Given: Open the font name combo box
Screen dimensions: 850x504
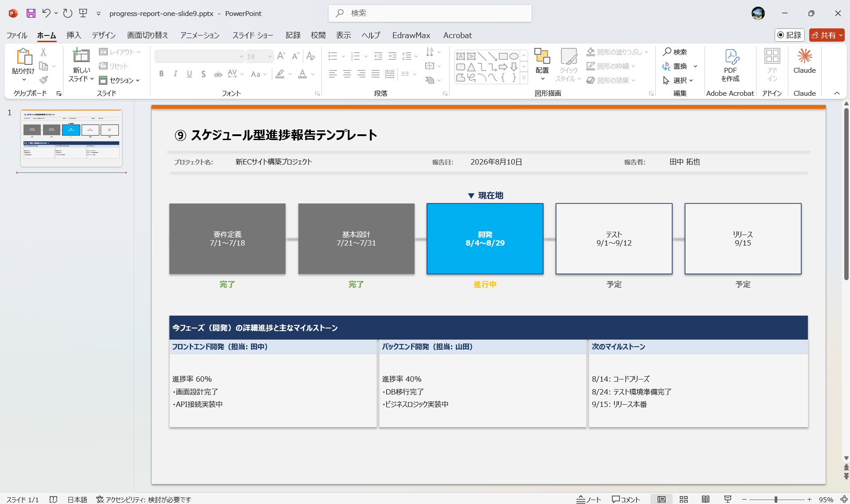Looking at the screenshot, I should [200, 56].
